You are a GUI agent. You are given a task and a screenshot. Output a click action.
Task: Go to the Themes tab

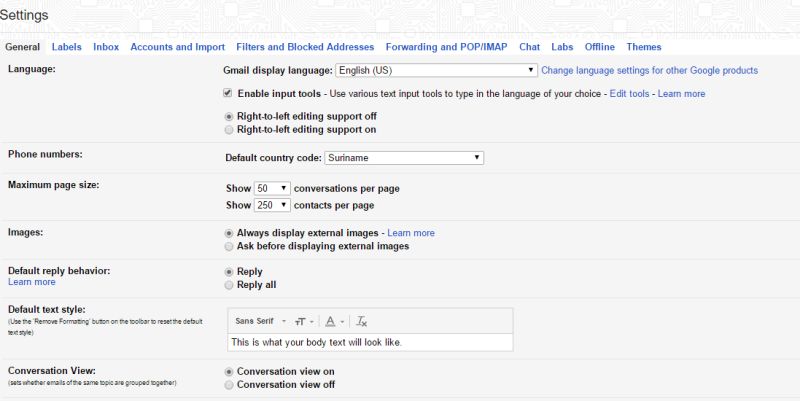[x=644, y=47]
